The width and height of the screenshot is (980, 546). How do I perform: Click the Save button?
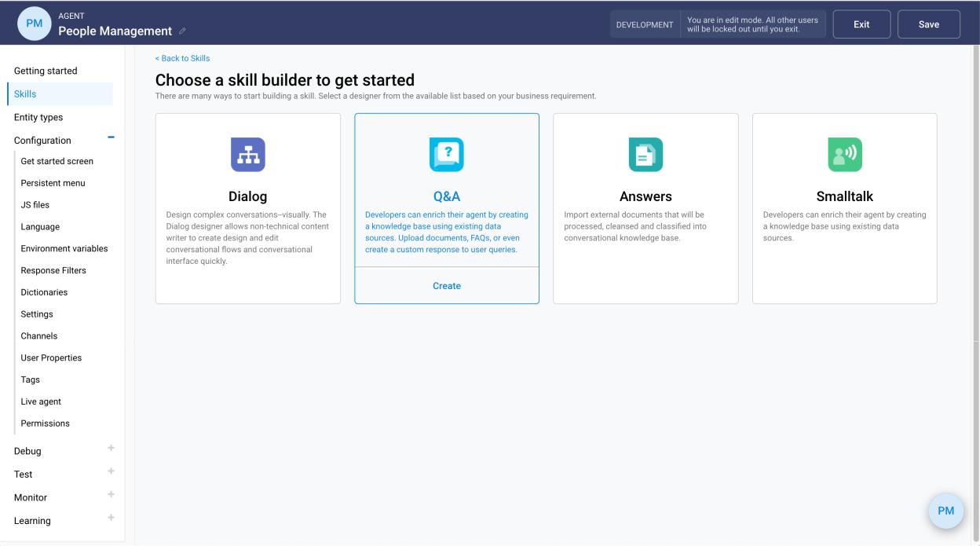click(928, 24)
